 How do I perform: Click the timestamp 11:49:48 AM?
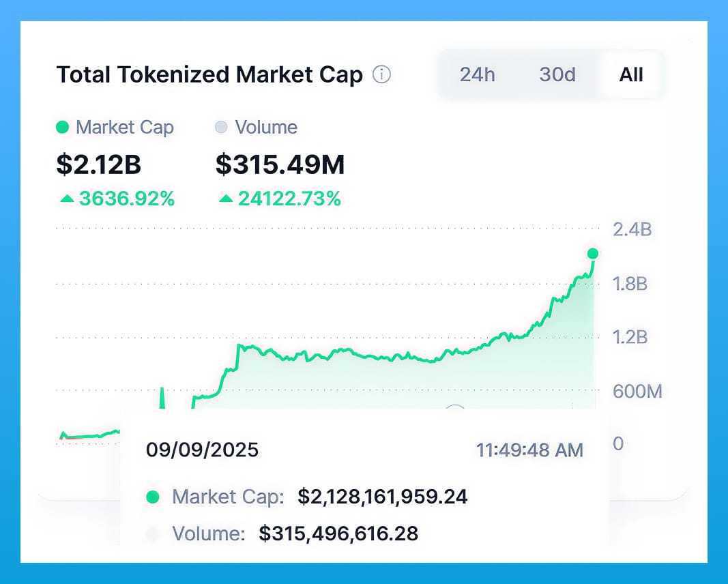tap(529, 450)
